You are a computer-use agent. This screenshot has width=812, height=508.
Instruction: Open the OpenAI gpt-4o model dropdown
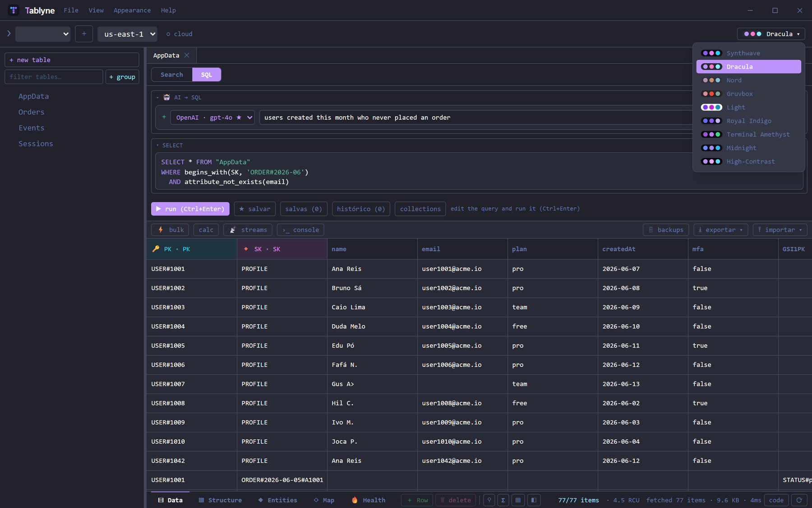point(212,117)
